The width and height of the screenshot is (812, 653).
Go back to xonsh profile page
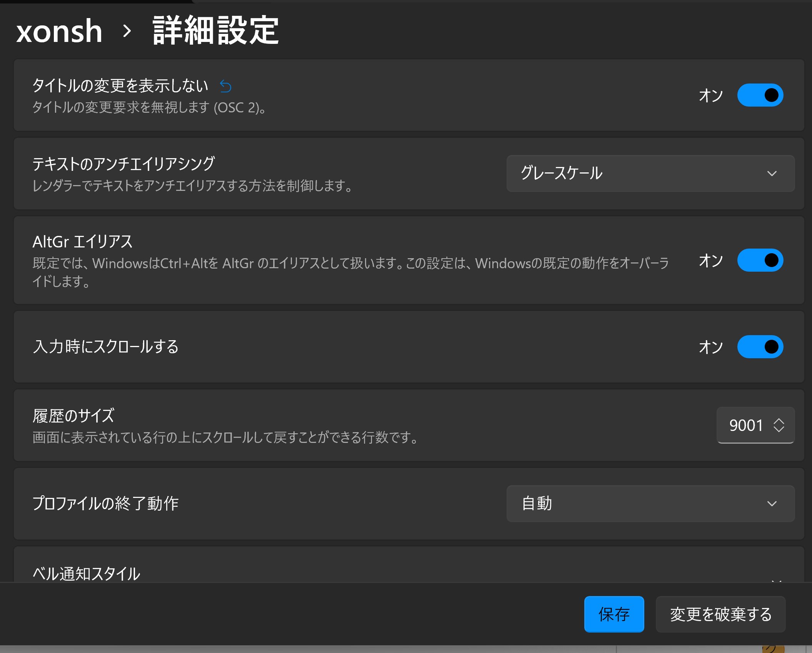59,31
